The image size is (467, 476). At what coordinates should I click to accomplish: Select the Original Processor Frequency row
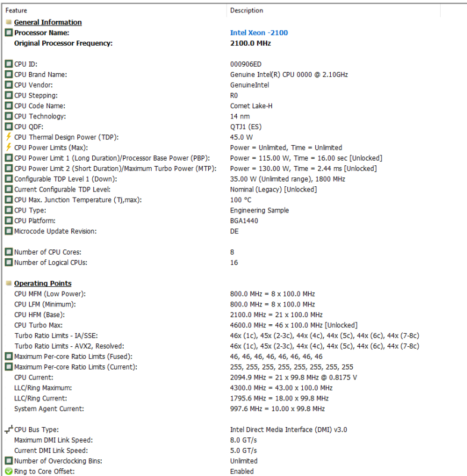pyautogui.click(x=234, y=43)
